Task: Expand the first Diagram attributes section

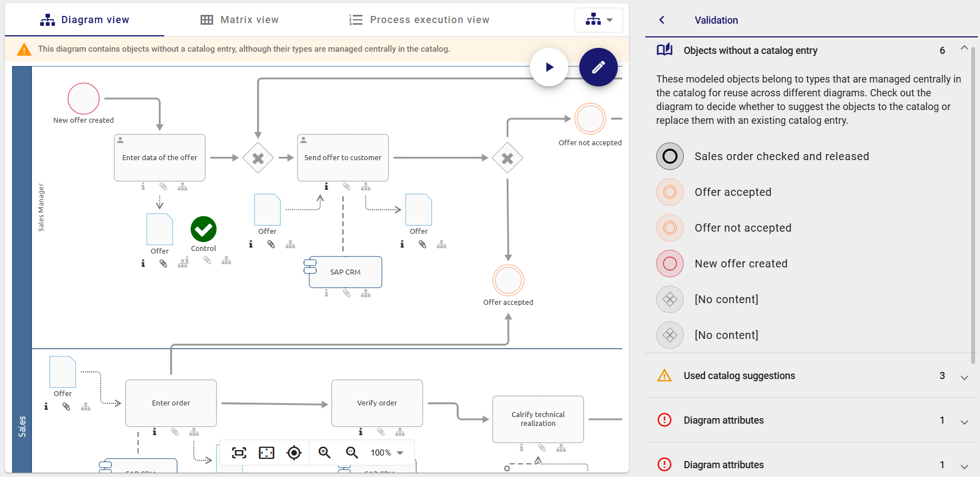Action: [964, 421]
